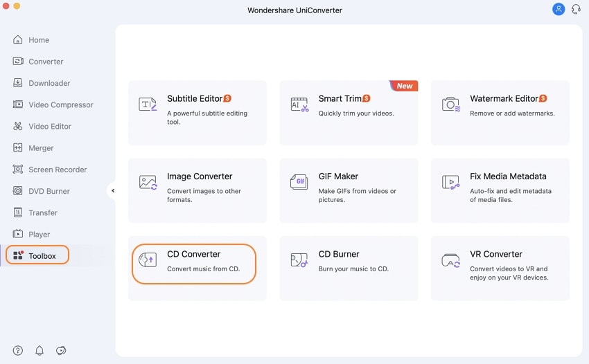Open Transfer section
This screenshot has width=589, height=364.
coord(43,212)
